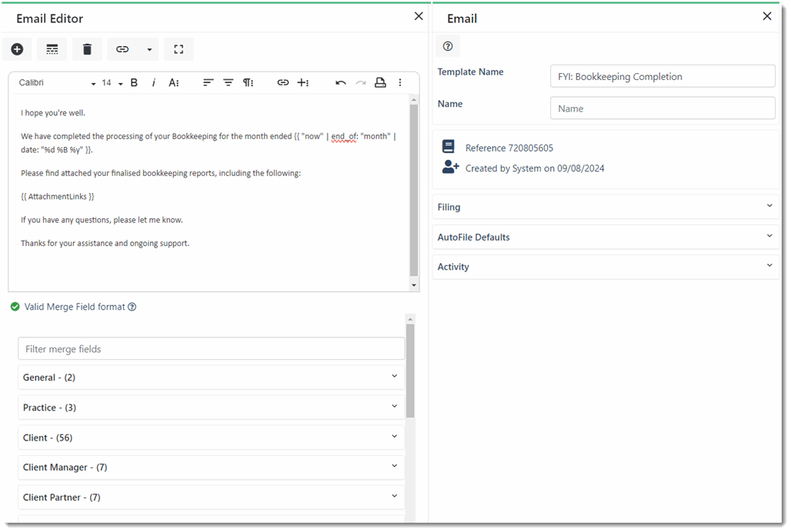
Task: Click the center align icon
Action: [x=228, y=82]
